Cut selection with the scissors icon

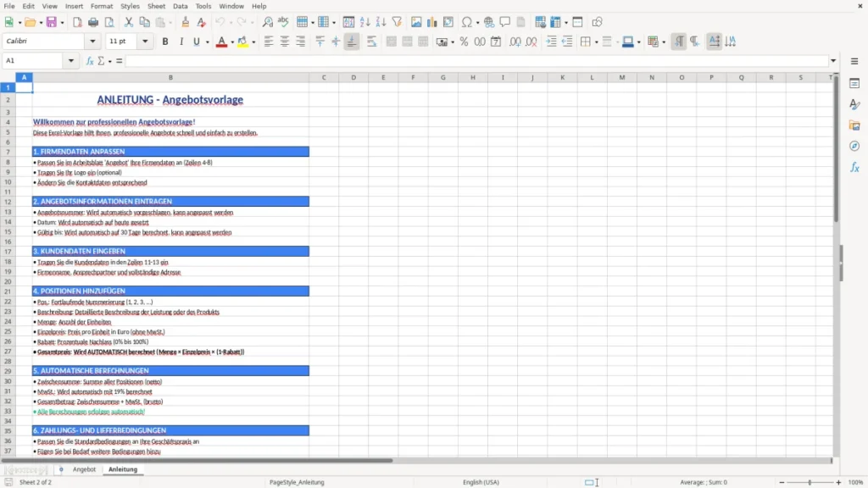pos(129,22)
